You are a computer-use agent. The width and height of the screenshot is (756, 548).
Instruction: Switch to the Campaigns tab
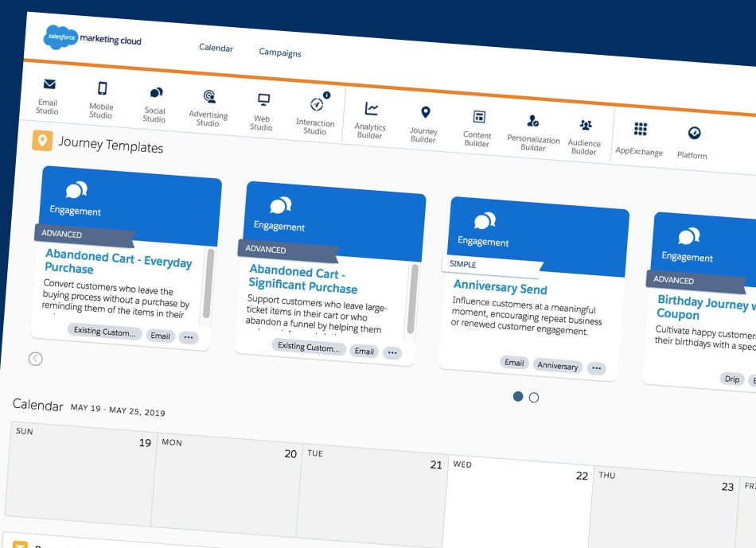pyautogui.click(x=280, y=52)
